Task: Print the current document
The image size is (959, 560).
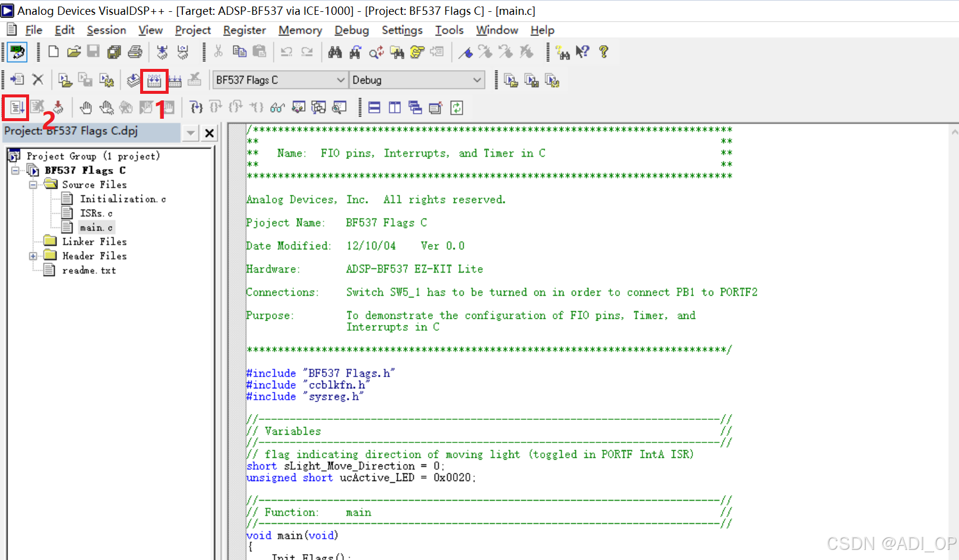Action: tap(135, 52)
